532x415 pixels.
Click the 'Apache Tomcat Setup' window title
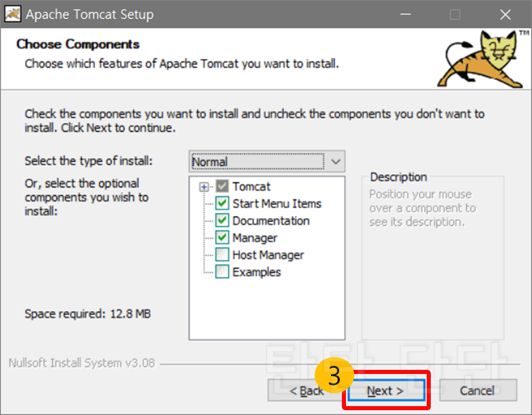pyautogui.click(x=90, y=14)
